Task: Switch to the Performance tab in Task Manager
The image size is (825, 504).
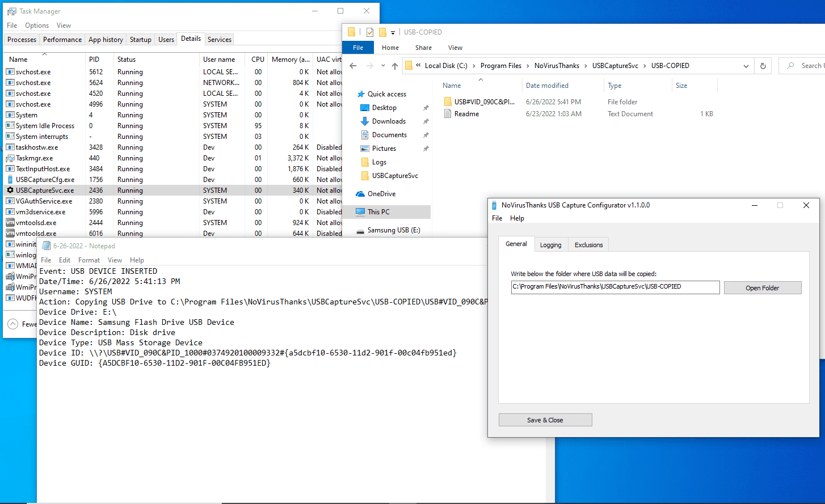Action: coord(62,40)
